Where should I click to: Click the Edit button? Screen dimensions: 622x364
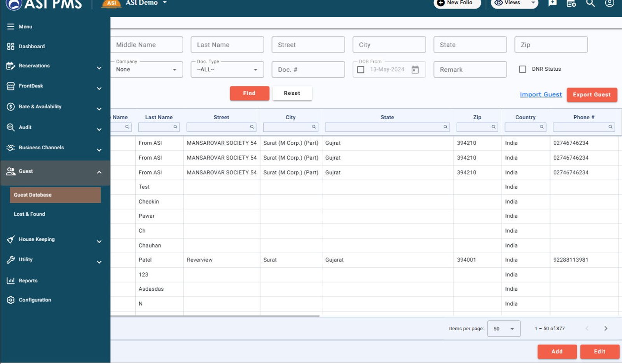click(x=600, y=352)
